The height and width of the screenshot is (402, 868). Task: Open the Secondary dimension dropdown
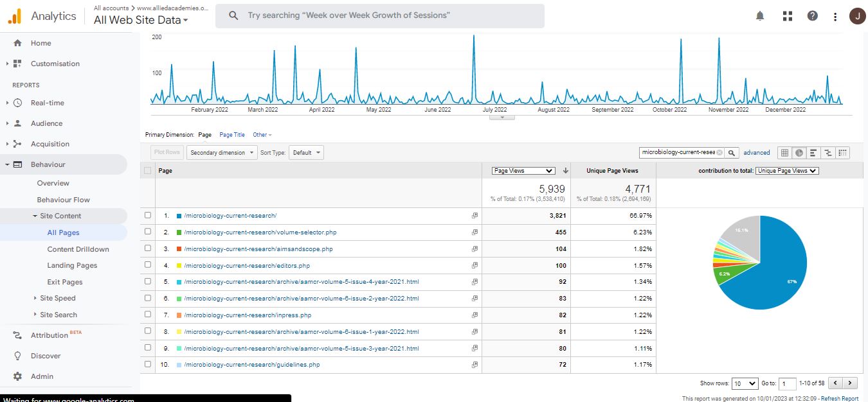(221, 153)
